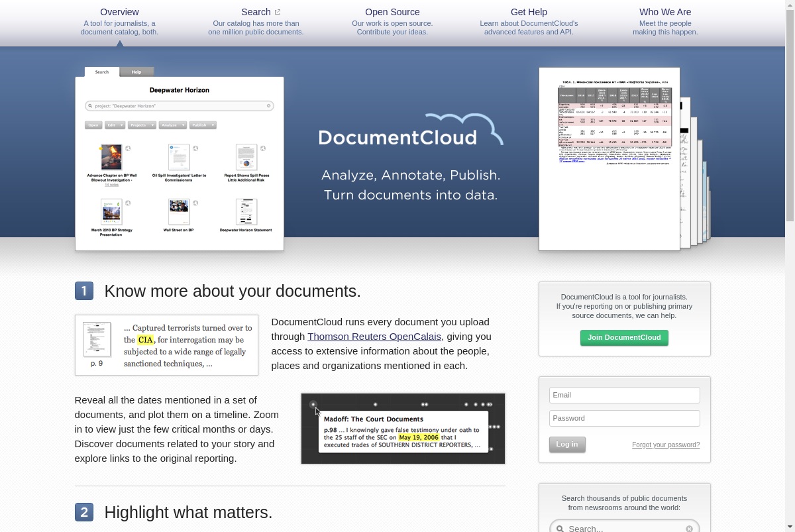795x532 pixels.
Task: Click the heading Highlight what matters.
Action: (x=188, y=513)
